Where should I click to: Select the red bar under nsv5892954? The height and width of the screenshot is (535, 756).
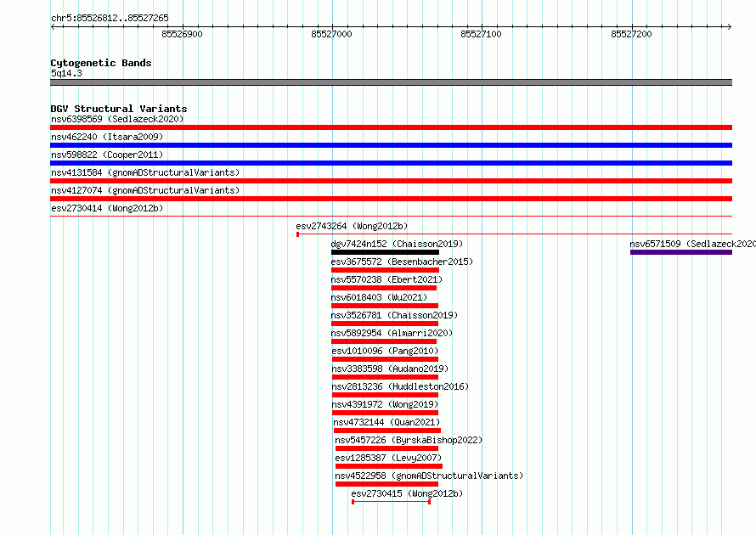[384, 341]
